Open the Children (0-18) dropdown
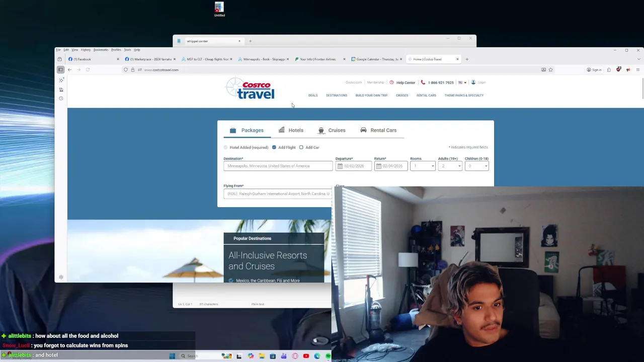644x362 pixels. tap(476, 166)
